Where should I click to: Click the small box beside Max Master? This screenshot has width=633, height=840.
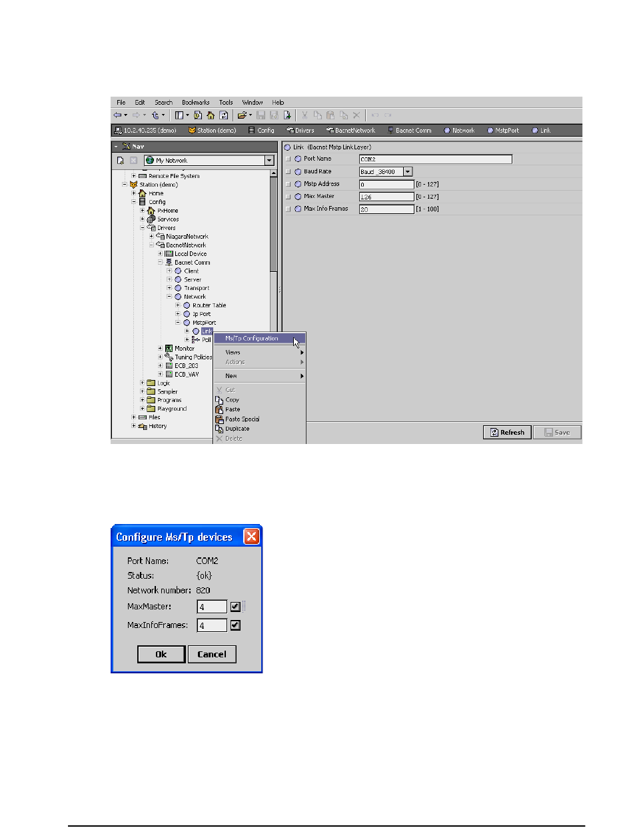click(x=289, y=197)
